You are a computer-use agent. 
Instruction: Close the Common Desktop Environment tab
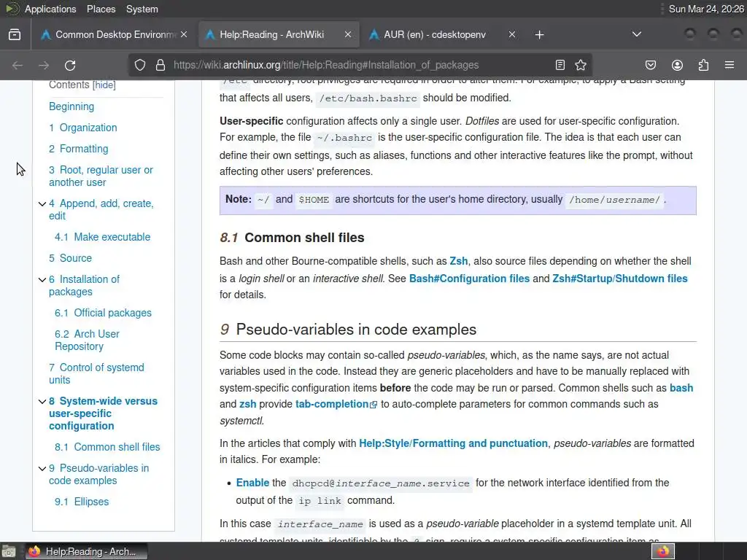click(184, 34)
